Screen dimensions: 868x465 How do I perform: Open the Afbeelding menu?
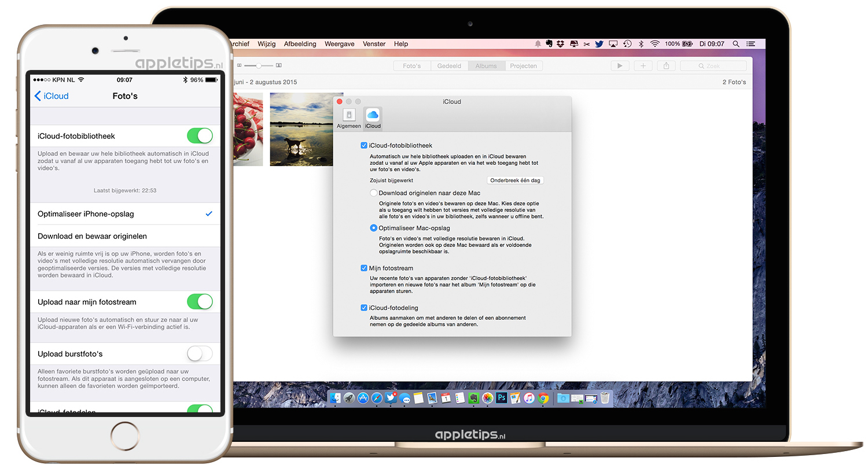click(300, 44)
